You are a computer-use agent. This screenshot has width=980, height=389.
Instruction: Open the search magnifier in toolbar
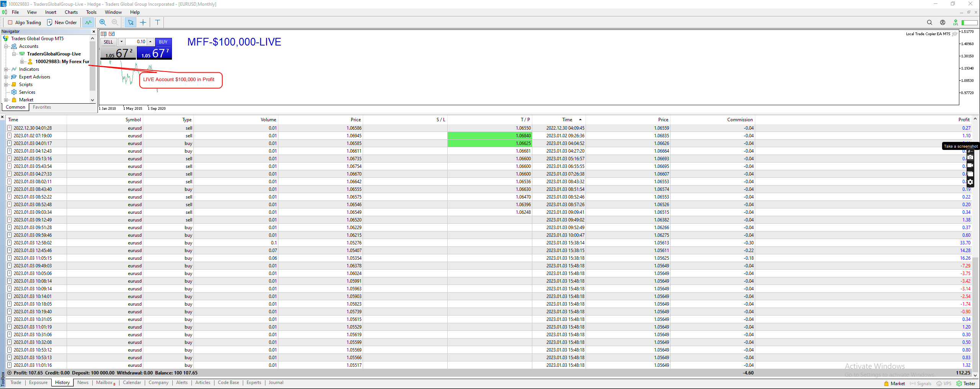[x=929, y=23]
